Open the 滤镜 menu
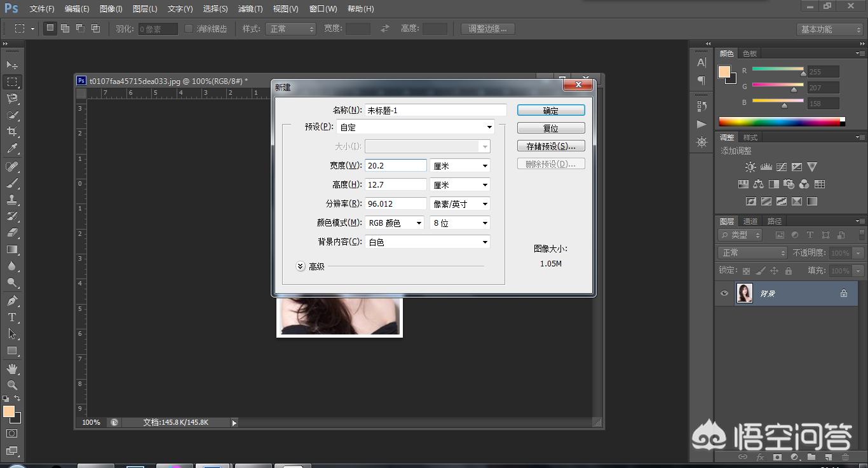This screenshot has height=468, width=868. click(x=250, y=8)
